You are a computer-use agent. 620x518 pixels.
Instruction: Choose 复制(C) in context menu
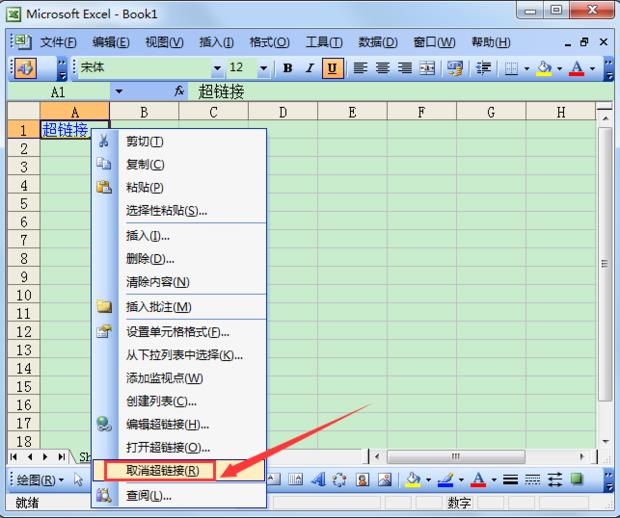(x=179, y=164)
